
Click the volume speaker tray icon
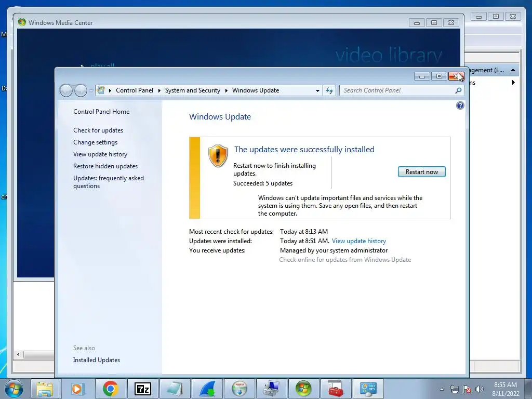(479, 390)
